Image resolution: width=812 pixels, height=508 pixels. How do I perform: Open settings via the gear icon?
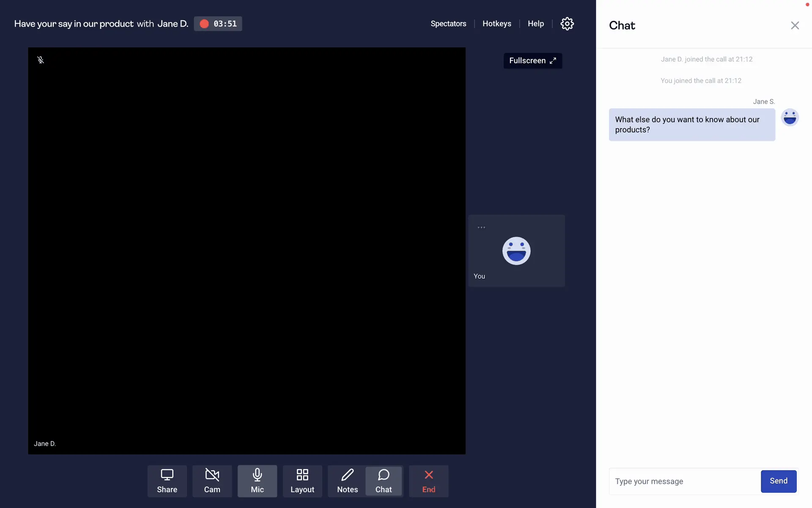(x=567, y=24)
